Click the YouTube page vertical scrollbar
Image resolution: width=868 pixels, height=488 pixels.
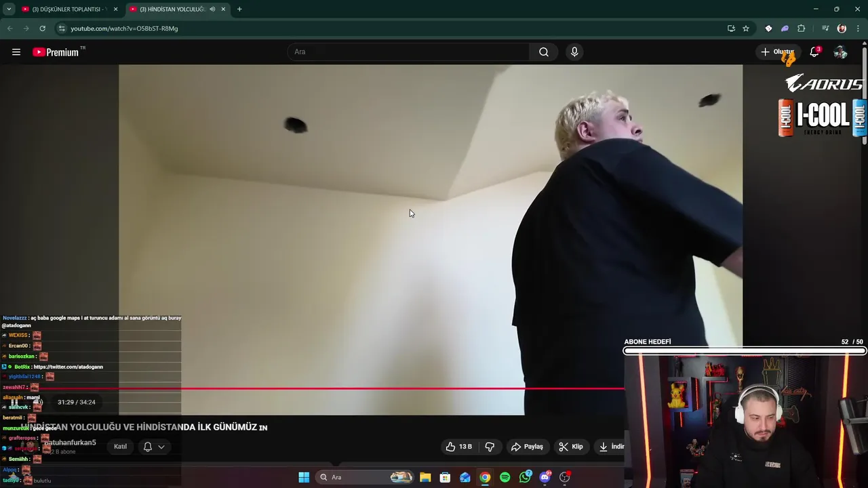click(x=865, y=95)
